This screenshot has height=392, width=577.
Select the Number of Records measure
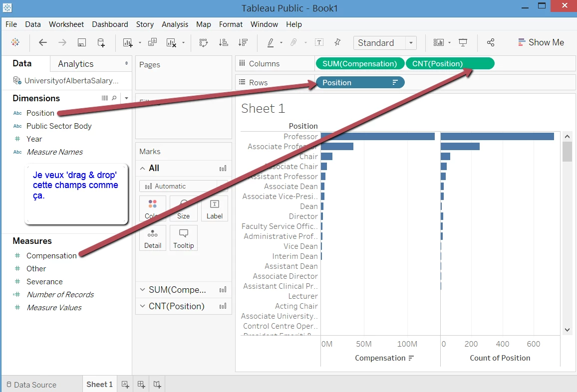(60, 295)
